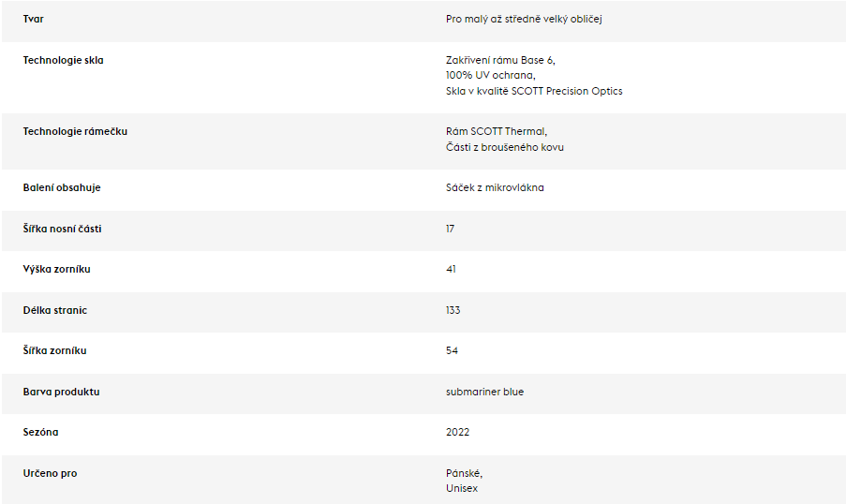Click 'Skla v kvalitě SCOTT Precision Optics'
846x504 pixels.
(x=534, y=91)
